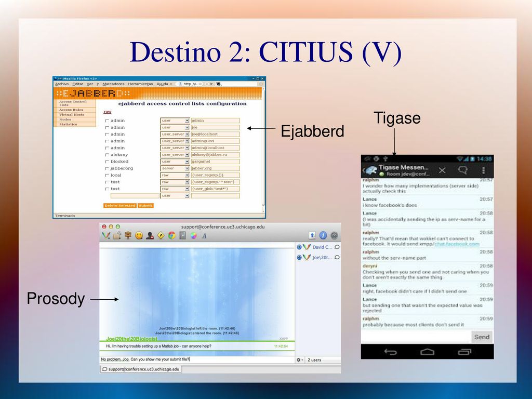Click the chat bubbles icon in Tigase header

point(463,170)
